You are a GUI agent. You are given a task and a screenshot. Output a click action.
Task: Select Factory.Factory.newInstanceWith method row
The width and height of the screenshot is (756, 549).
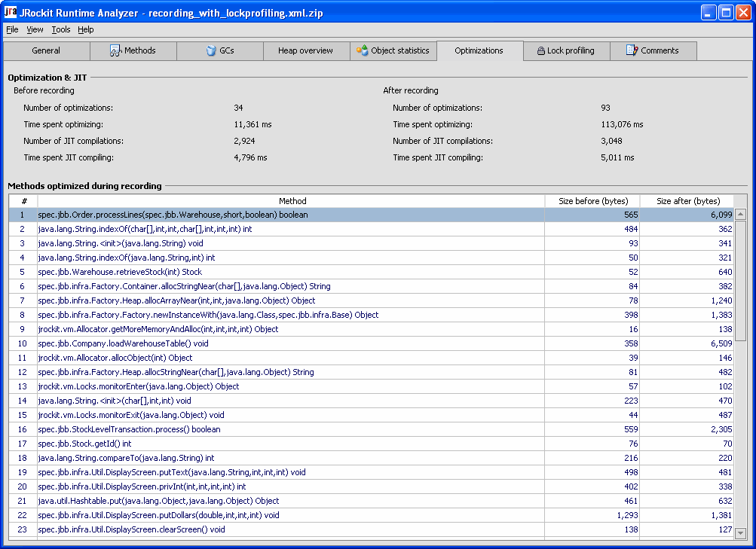pos(372,315)
